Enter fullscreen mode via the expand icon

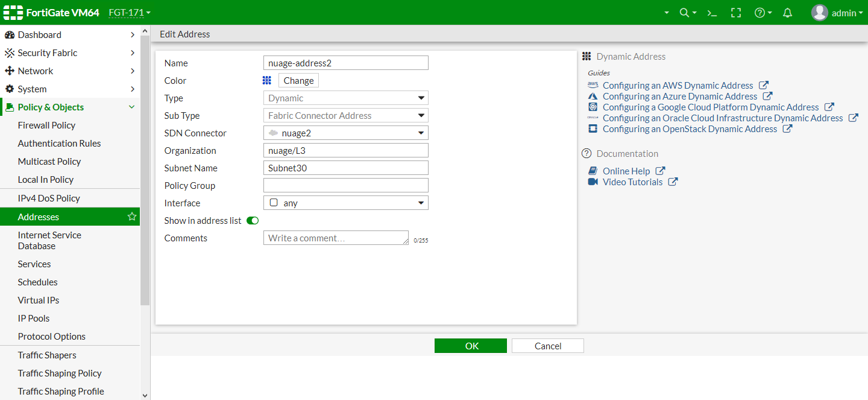pos(736,12)
